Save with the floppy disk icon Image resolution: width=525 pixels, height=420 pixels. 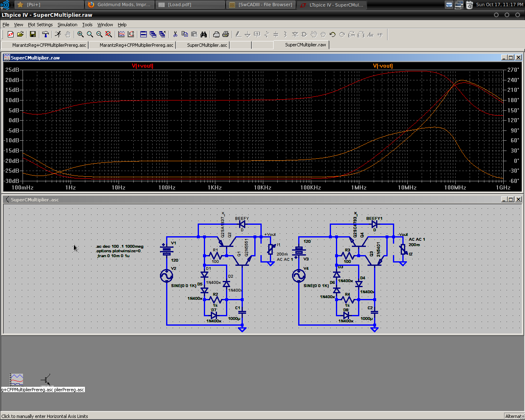33,34
